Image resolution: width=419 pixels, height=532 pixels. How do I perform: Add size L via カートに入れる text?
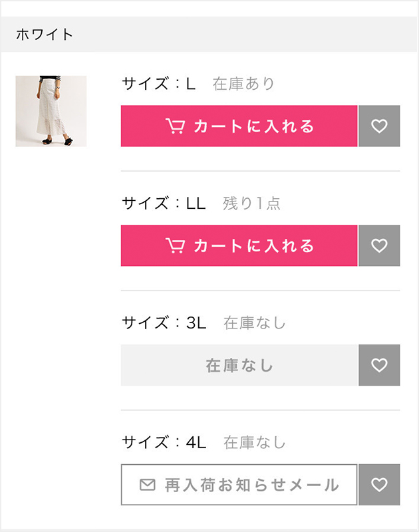(254, 126)
